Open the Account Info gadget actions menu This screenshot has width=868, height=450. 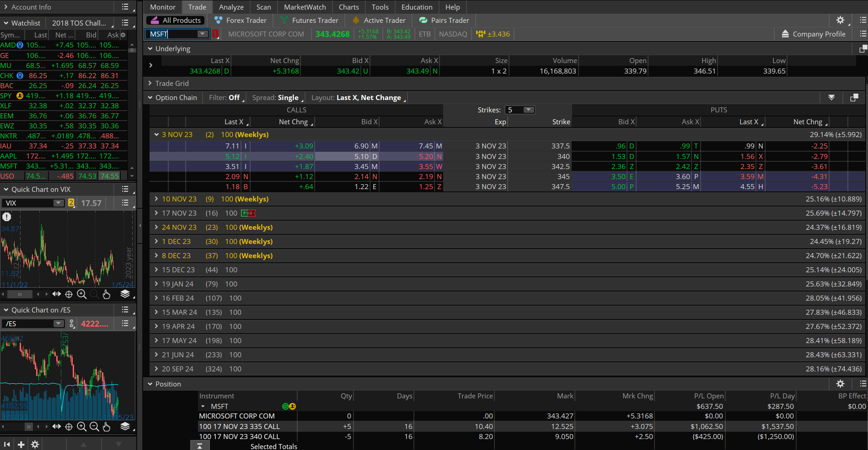pos(125,7)
